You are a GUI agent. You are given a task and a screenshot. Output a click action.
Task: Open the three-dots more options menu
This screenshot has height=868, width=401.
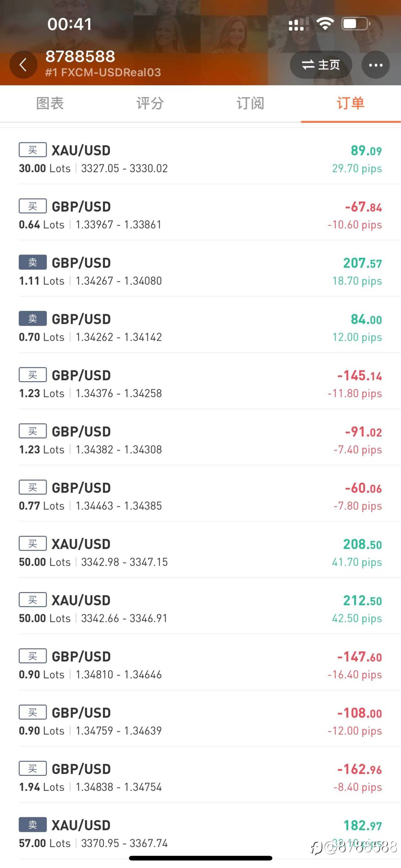(375, 65)
